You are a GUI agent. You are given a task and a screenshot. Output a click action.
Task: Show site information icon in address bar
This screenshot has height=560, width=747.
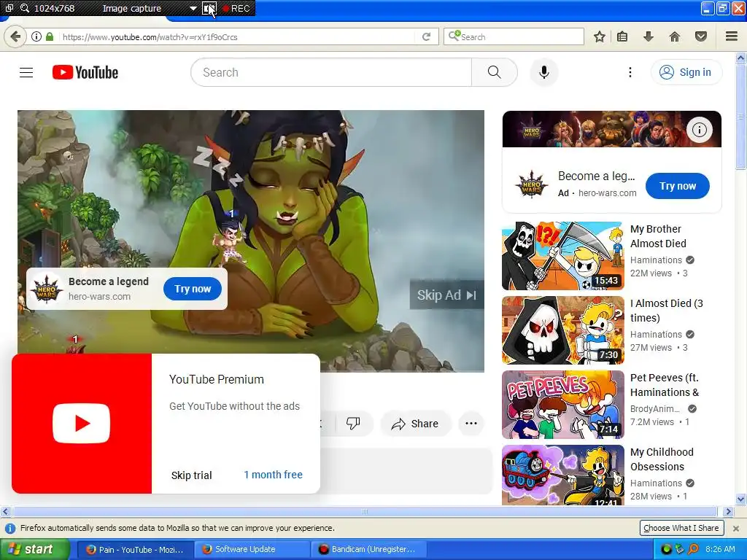(36, 36)
